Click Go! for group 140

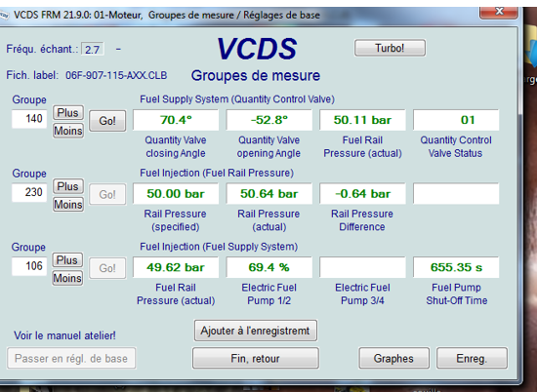pyautogui.click(x=107, y=121)
